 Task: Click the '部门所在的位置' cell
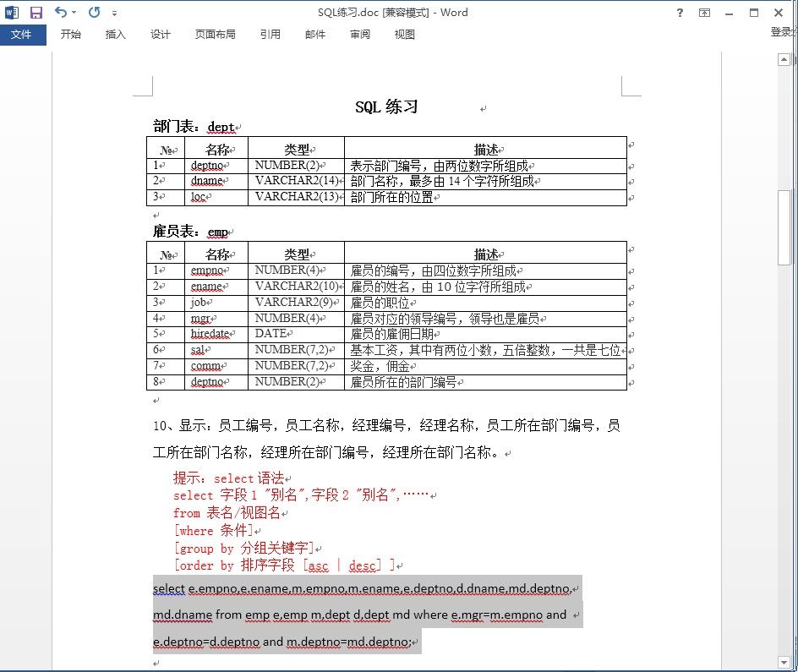coord(485,198)
